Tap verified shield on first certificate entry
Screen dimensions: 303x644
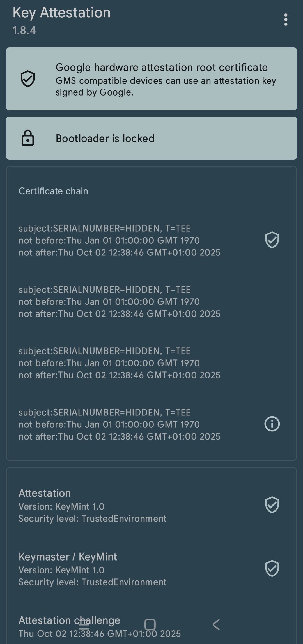coord(272,240)
